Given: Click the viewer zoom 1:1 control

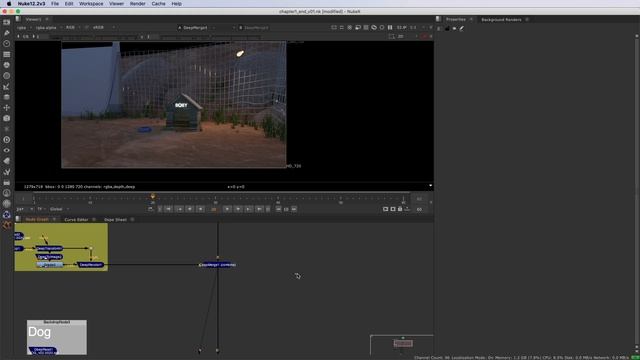Looking at the screenshot, I should point(413,27).
